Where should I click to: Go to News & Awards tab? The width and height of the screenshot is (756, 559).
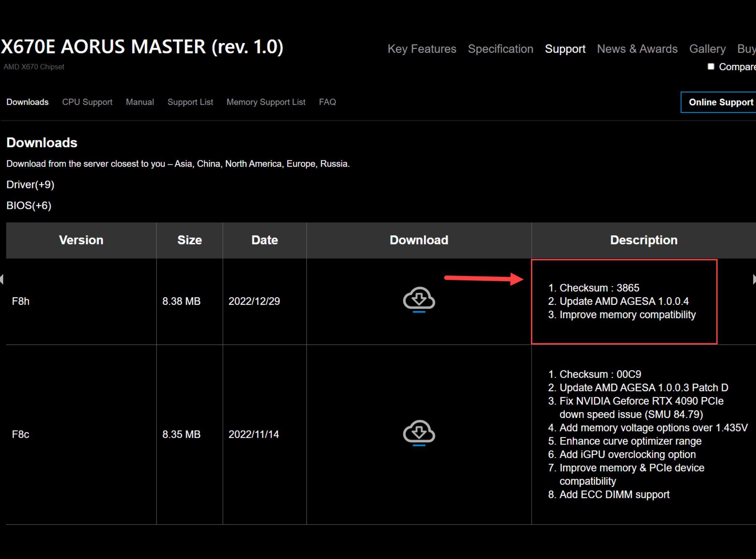coord(637,49)
